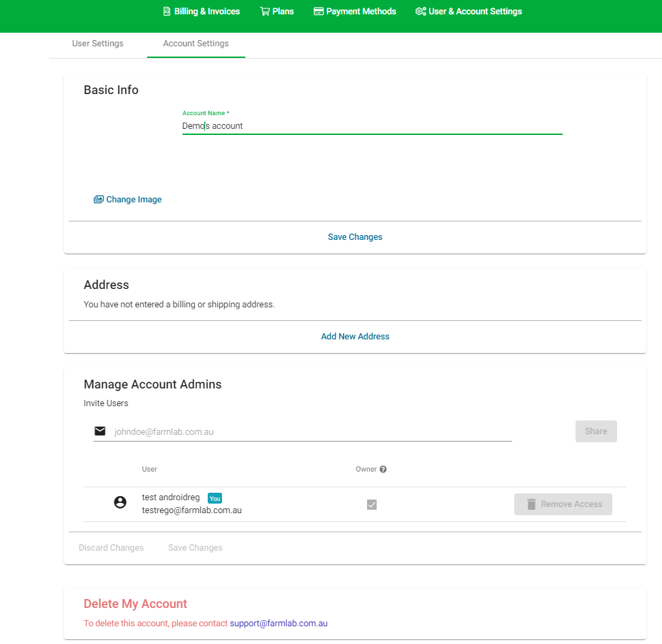Select the Account Settings tab

(195, 44)
